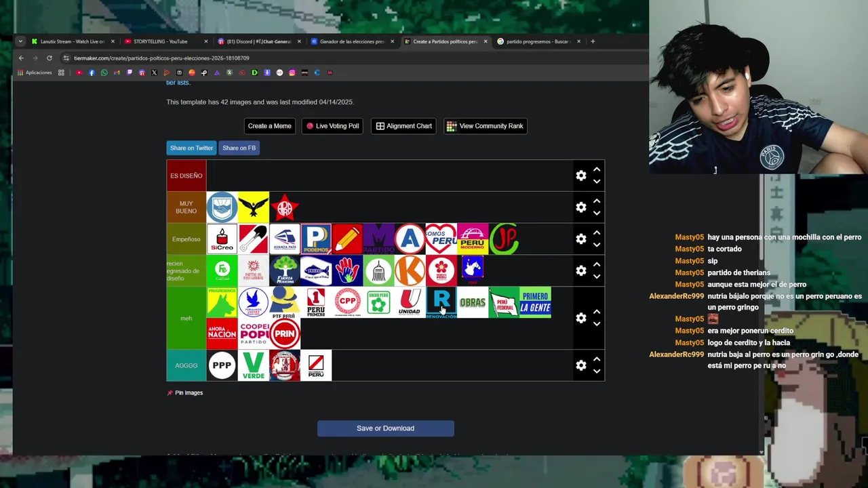The height and width of the screenshot is (488, 868).
Task: Open settings gear for ES DISEÑO tier
Action: tap(581, 176)
